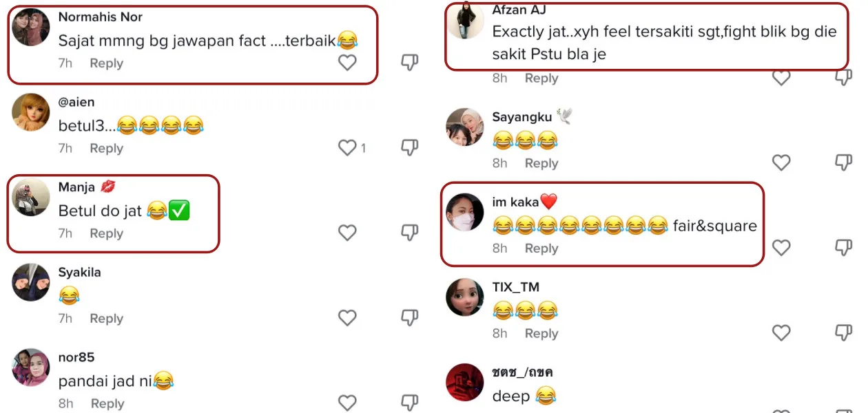This screenshot has height=413, width=868.
Task: Heart Sayangku's comment
Action: 781,162
